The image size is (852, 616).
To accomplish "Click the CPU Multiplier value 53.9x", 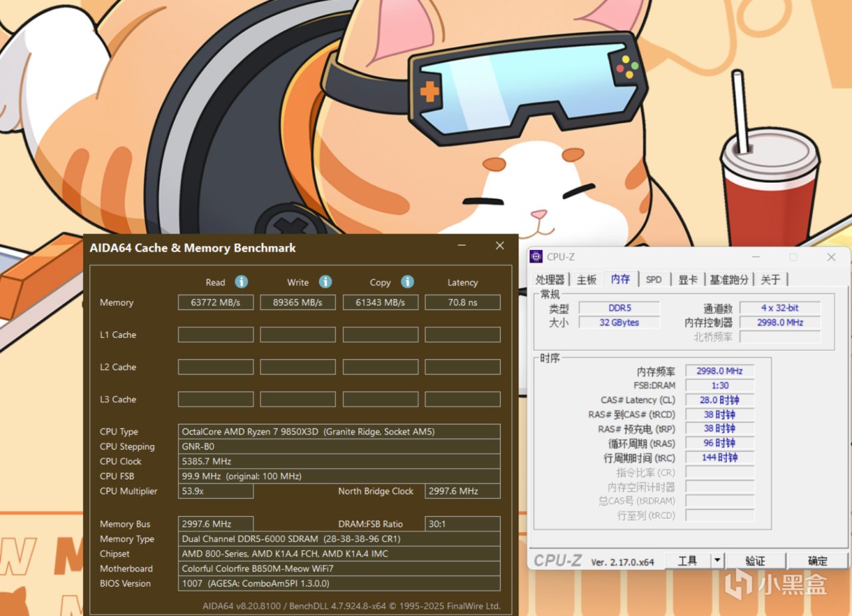I will click(216, 491).
